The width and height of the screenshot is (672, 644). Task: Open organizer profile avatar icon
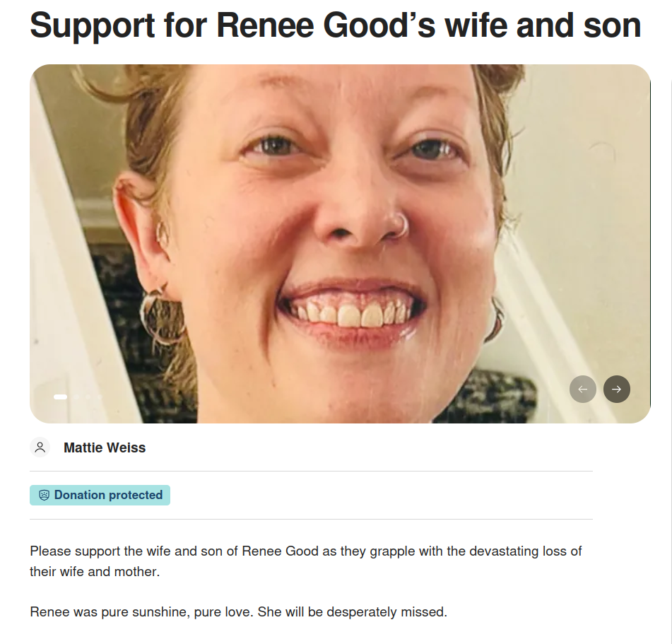(40, 447)
